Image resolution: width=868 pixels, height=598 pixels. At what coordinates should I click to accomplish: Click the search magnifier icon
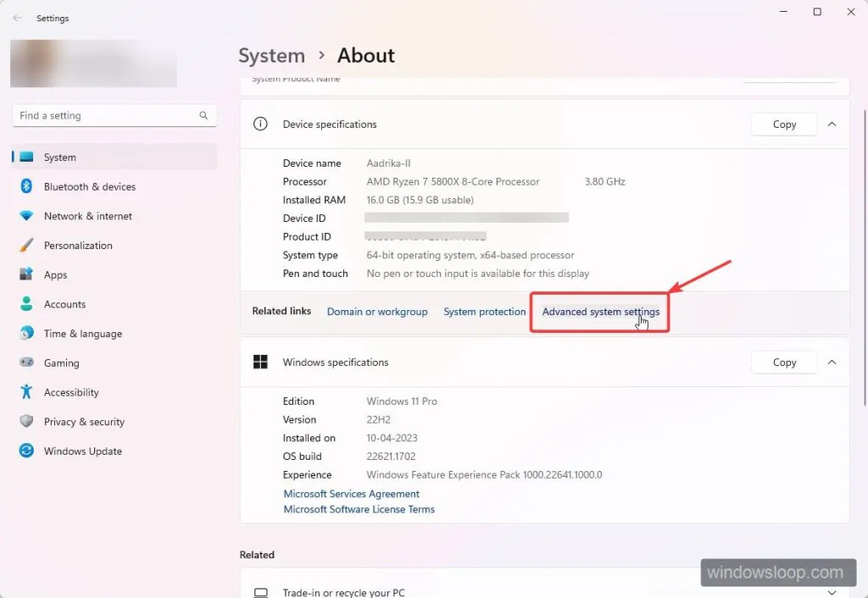click(x=203, y=115)
